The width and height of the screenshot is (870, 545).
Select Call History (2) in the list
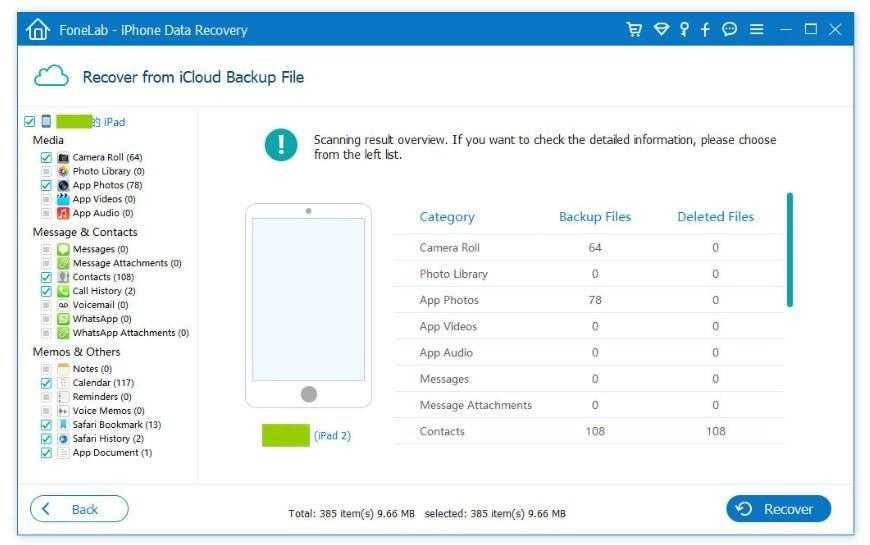coord(104,291)
